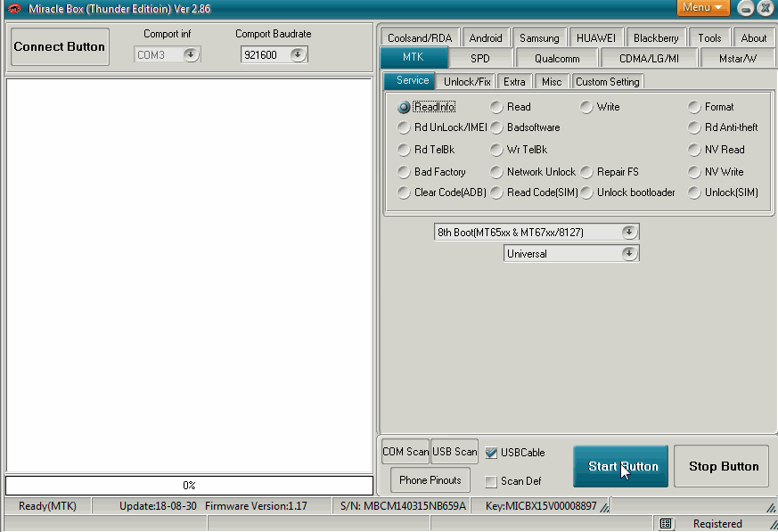
Task: Expand the 8th Boot (MT65xx & MT67xx/8127) dropdown
Action: tap(629, 232)
